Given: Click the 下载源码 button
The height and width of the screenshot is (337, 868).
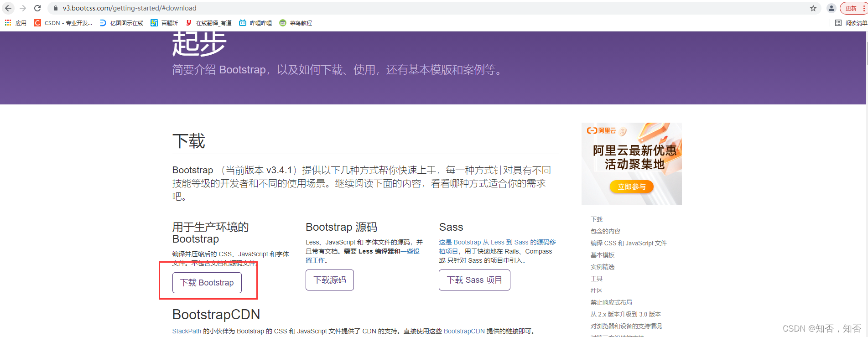Looking at the screenshot, I should 330,280.
